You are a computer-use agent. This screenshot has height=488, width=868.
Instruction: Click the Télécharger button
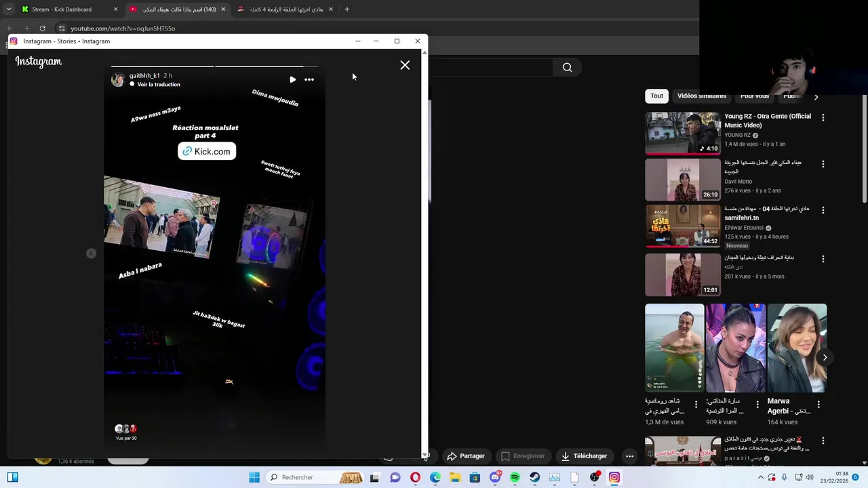click(584, 456)
